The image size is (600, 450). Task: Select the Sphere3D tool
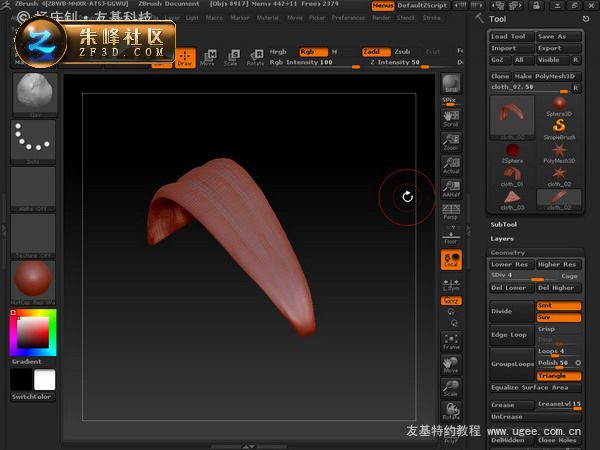click(x=559, y=106)
